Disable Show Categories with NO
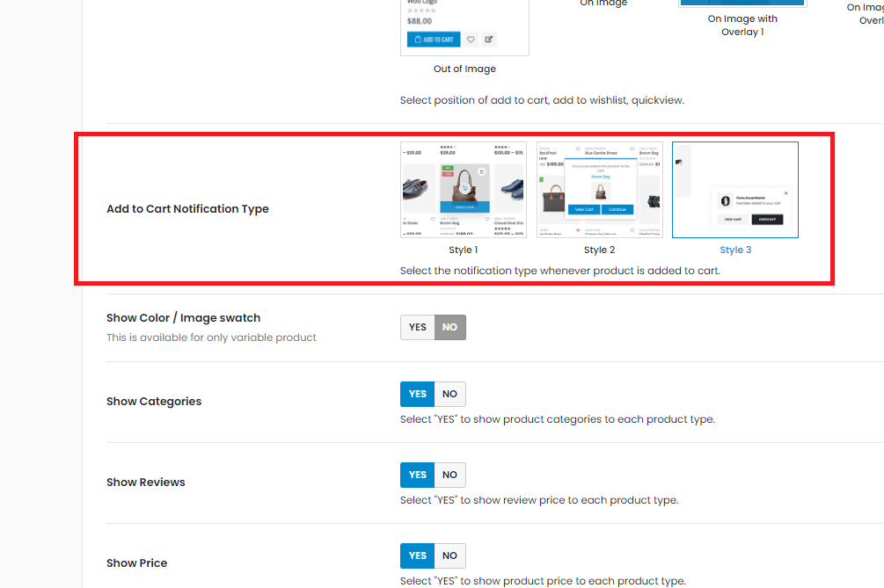884x588 pixels. [x=449, y=395]
